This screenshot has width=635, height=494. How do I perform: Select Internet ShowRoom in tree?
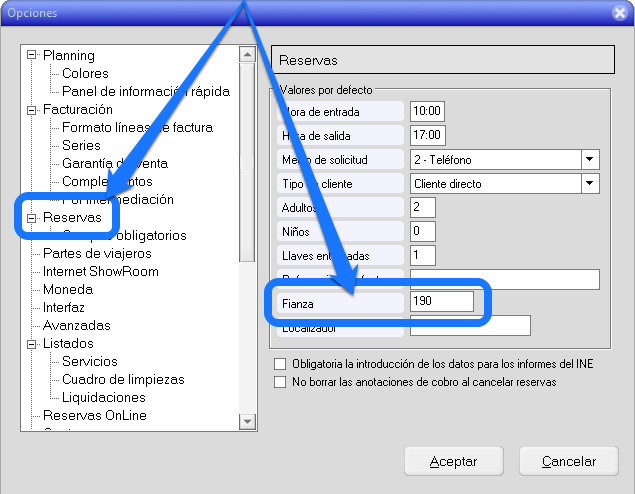point(100,272)
